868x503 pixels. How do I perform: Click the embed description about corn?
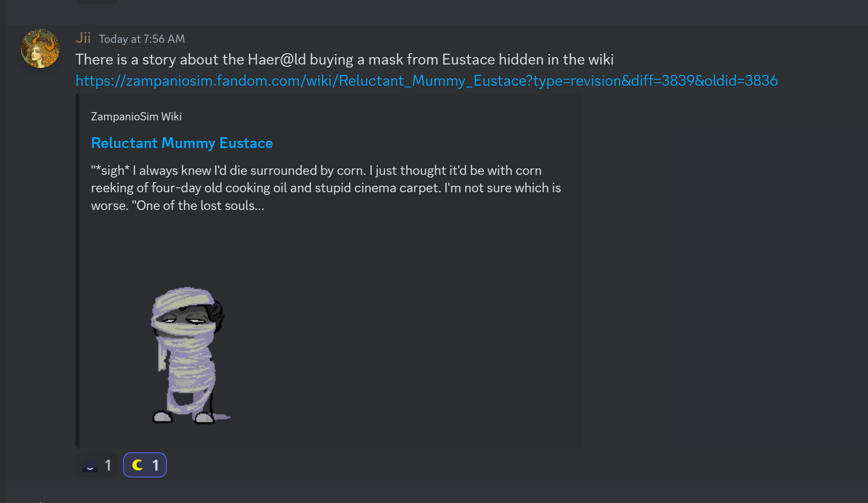(x=326, y=188)
